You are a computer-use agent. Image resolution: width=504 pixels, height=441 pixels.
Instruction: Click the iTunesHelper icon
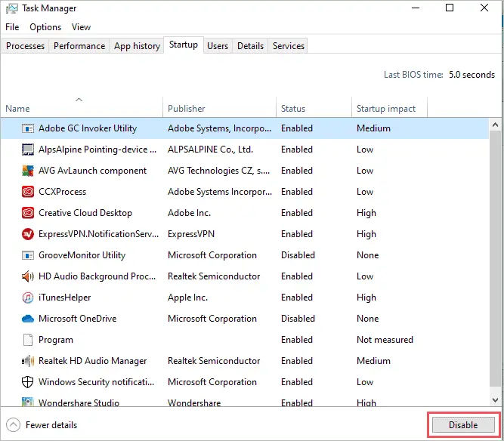tap(28, 298)
